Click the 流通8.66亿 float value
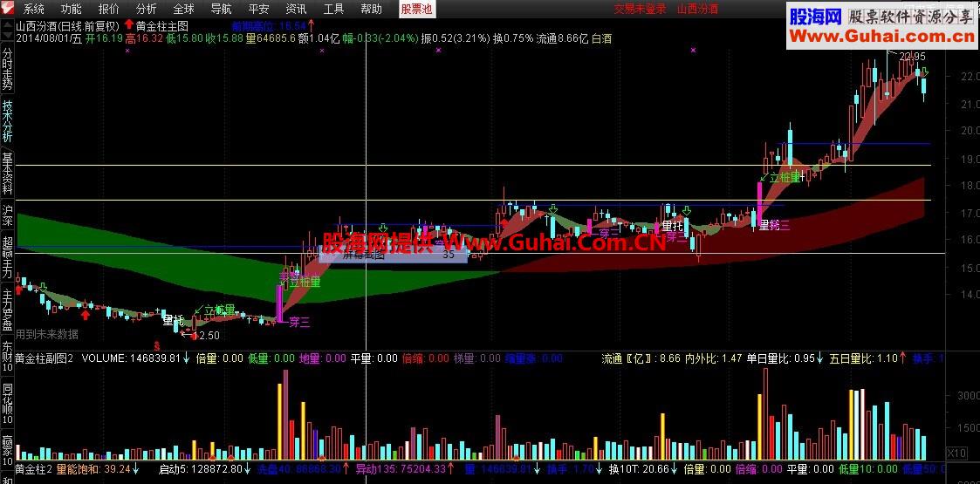This screenshot has width=980, height=484. point(563,38)
